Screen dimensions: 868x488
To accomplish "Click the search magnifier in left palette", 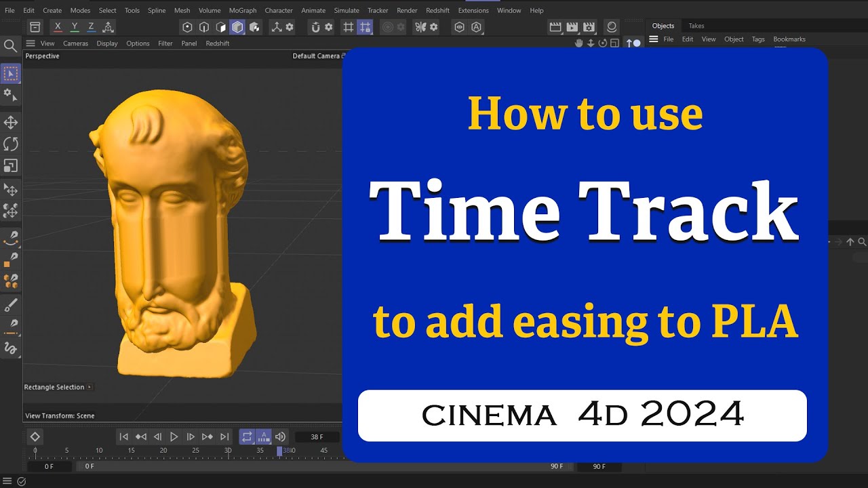I will [10, 45].
